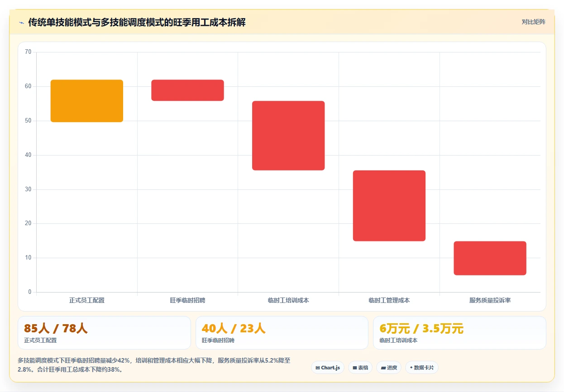This screenshot has height=392, width=564.
Task: Select the 40人 / 23人 data card
Action: (282, 333)
